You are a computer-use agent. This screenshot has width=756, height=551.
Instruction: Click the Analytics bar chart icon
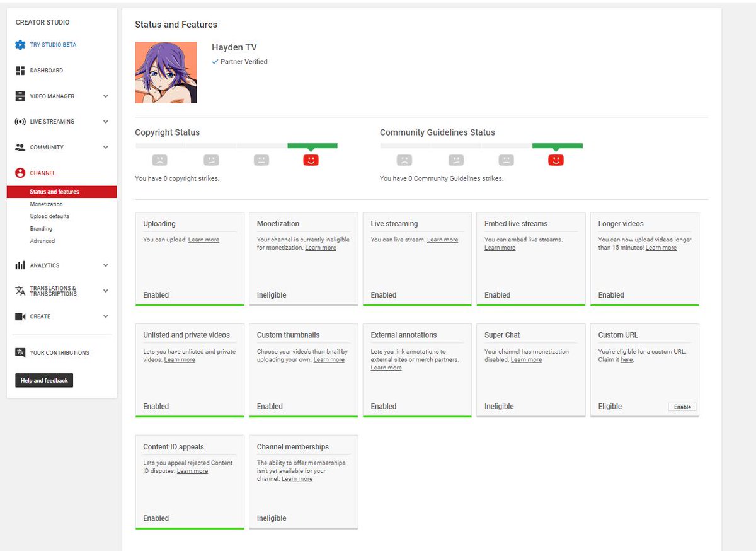pyautogui.click(x=20, y=265)
